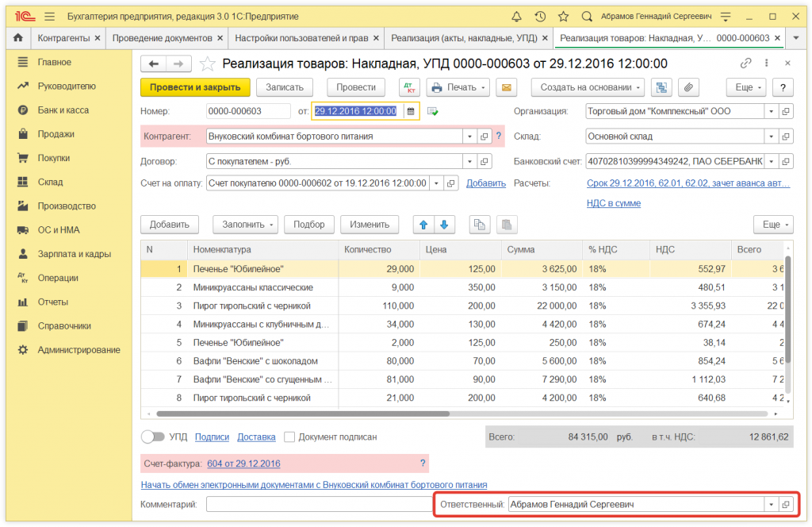The width and height of the screenshot is (812, 527).
Task: Click the calendar icon next to date
Action: tap(411, 112)
